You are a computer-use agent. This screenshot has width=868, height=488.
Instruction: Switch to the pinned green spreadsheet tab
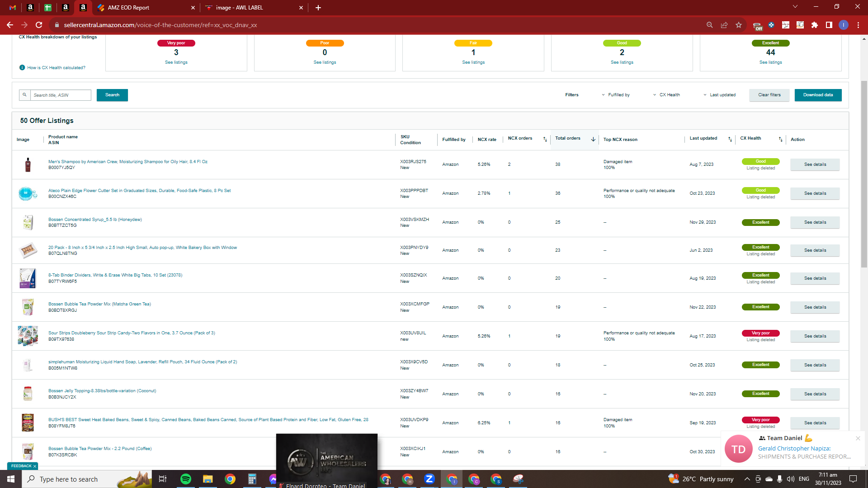[x=47, y=8]
